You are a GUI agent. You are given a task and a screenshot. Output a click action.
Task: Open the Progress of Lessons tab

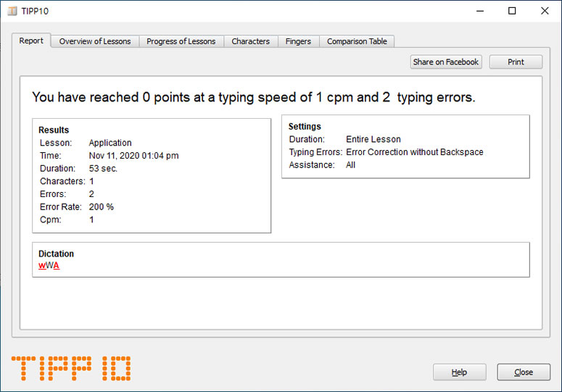click(x=181, y=41)
